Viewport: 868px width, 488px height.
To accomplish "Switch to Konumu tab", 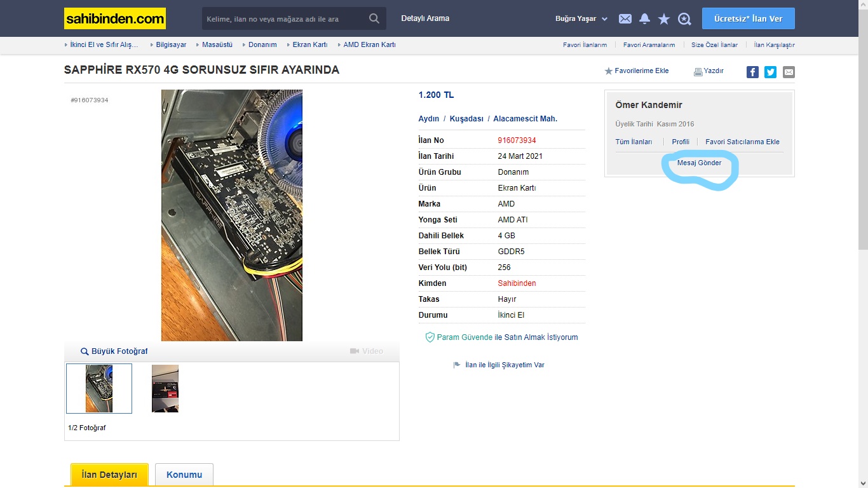I will [184, 475].
